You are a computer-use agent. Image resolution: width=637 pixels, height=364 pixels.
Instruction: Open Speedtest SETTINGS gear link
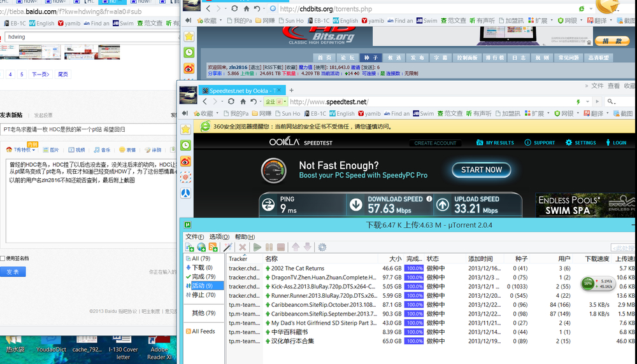[x=580, y=143]
